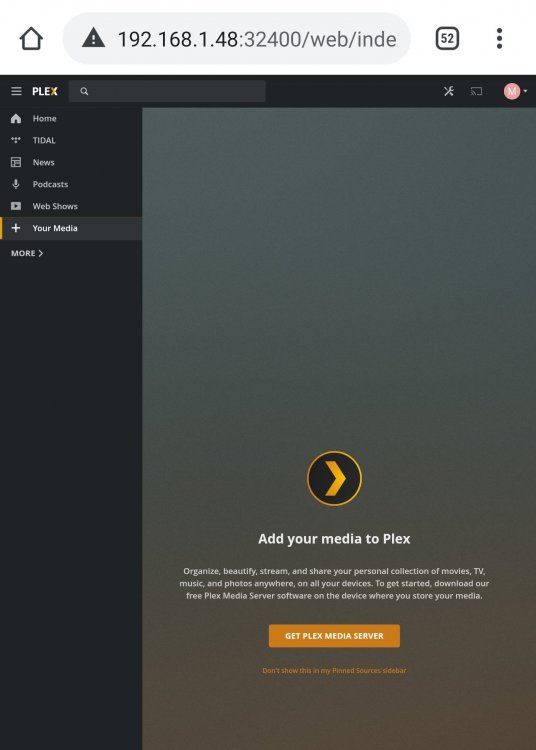Focus the Plex search field
This screenshot has height=750, width=536.
167,91
